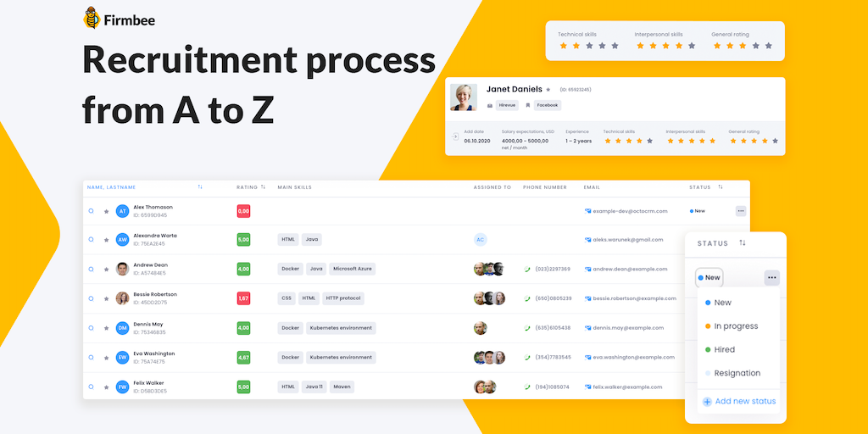Click the DM avatar for Dennis May

(122, 328)
